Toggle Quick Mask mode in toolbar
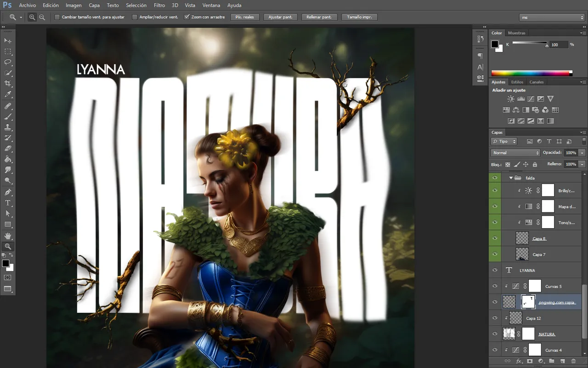 (x=8, y=277)
